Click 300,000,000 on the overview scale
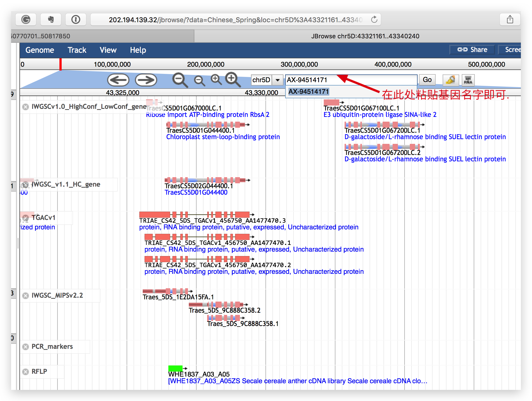The width and height of the screenshot is (532, 401). (x=299, y=64)
